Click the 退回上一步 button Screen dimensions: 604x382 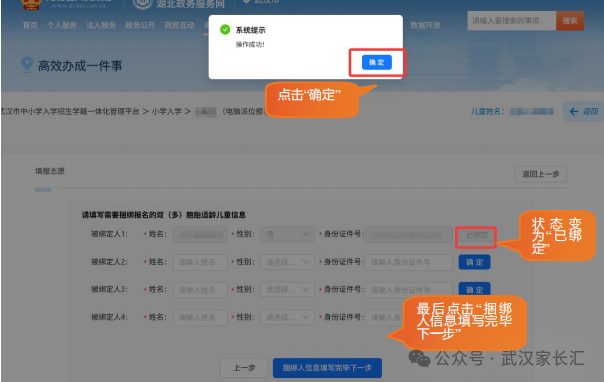[x=541, y=174]
